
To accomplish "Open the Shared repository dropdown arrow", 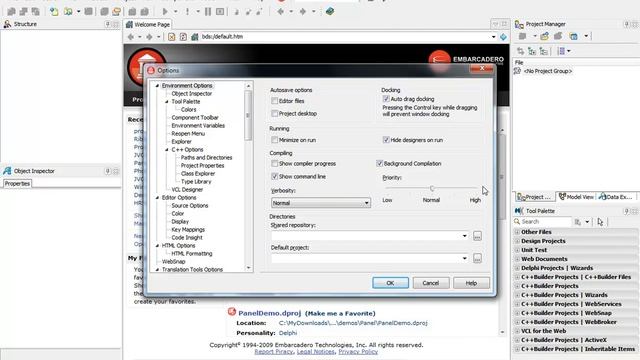I will [x=464, y=236].
